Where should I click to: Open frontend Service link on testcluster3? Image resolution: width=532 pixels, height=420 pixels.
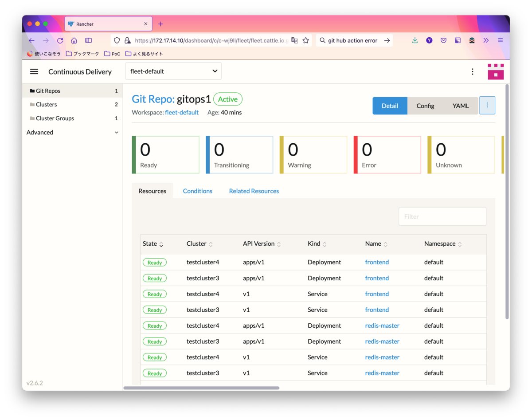[x=377, y=310]
